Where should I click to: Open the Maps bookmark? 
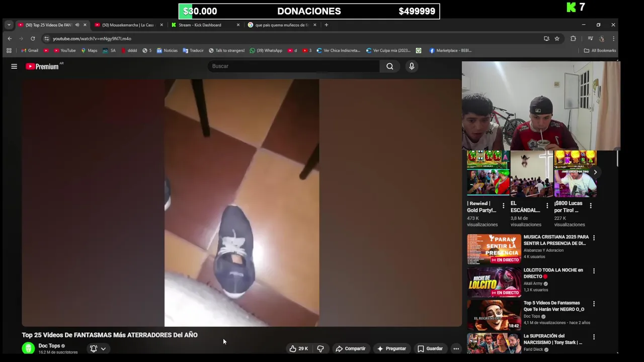[x=89, y=50]
